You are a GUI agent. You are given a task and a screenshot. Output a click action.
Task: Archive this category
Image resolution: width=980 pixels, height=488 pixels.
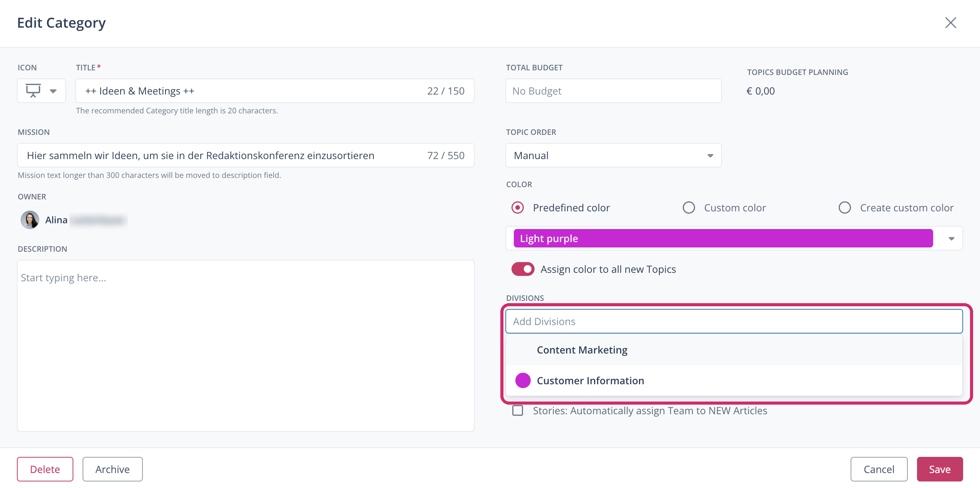coord(113,470)
